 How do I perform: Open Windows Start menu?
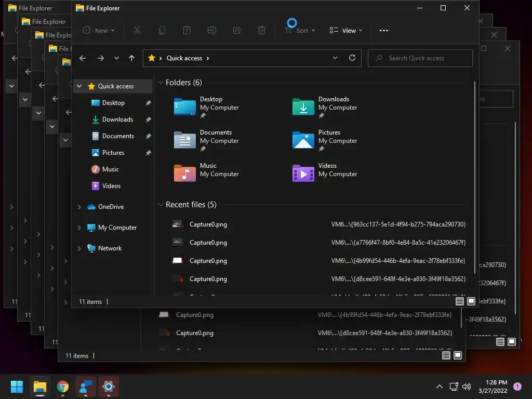pyautogui.click(x=17, y=387)
